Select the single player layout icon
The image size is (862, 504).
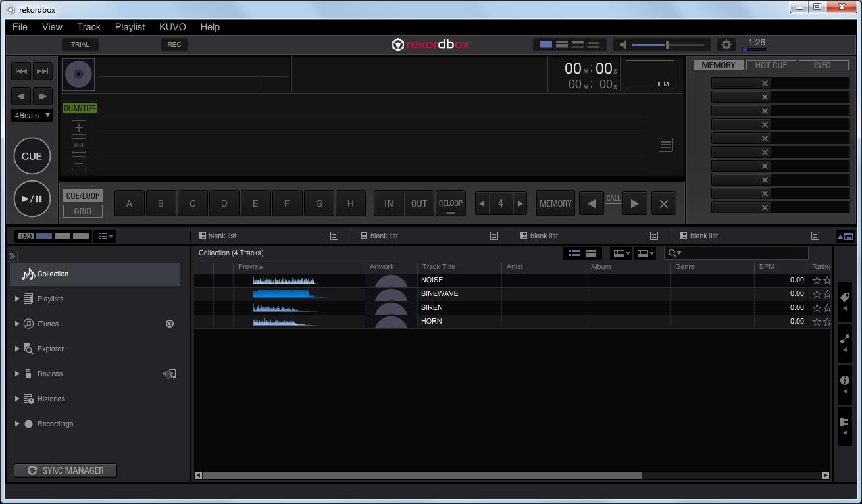click(x=545, y=44)
